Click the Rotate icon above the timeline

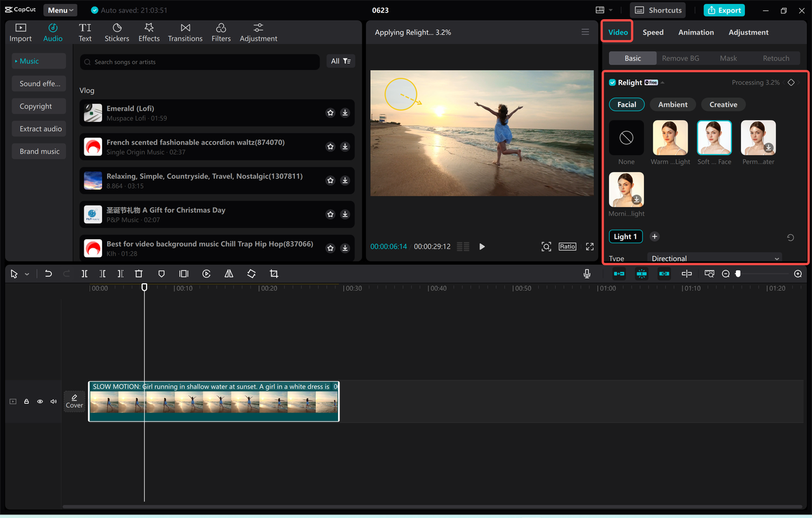pos(251,274)
